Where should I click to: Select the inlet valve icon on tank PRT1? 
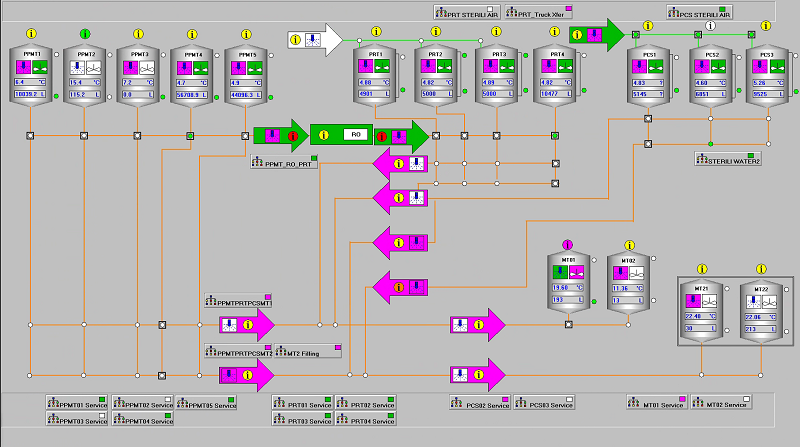367,67
